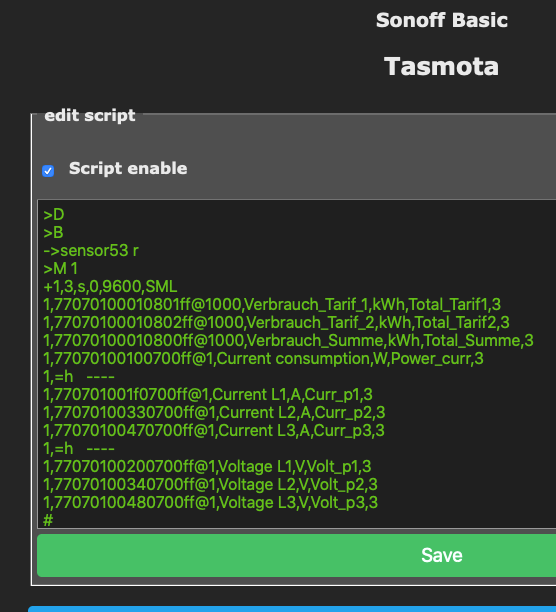Click the '->sensor53 r' line in editor
556x612 pixels.
coord(91,251)
